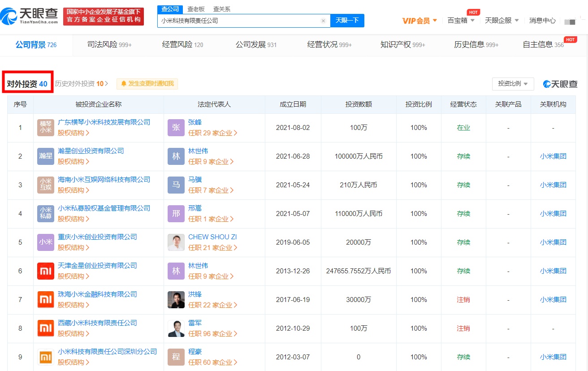588x371 pixels.
Task: Open the 历史信息 tab
Action: (x=476, y=45)
